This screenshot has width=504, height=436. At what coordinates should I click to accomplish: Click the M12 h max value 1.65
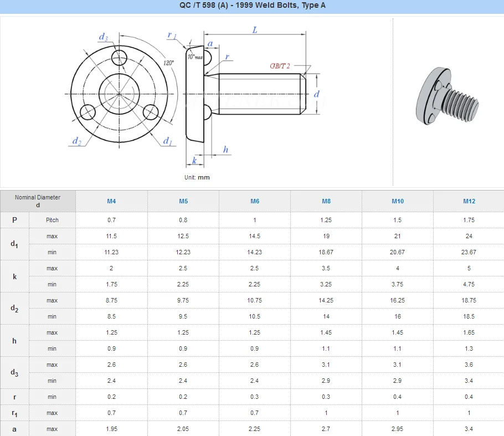click(469, 333)
